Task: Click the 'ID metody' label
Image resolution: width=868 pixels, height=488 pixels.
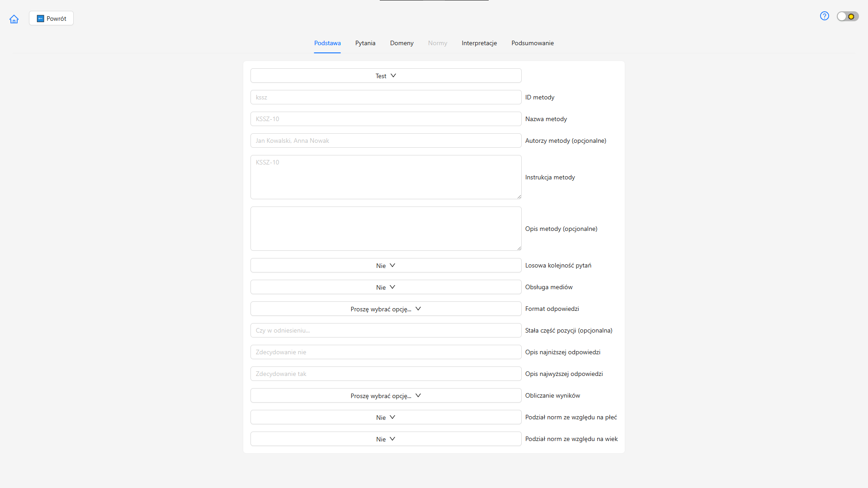Action: [540, 97]
